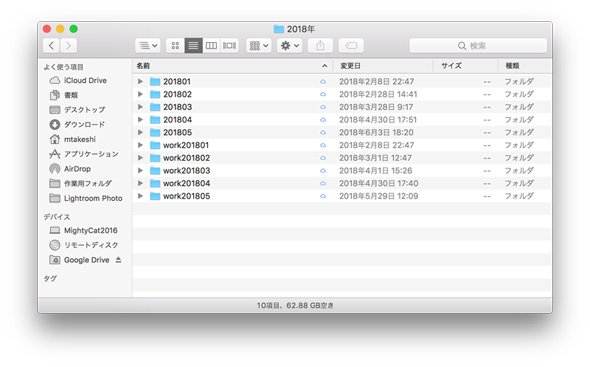The width and height of the screenshot is (590, 367).
Task: Click the デバイス sidebar heading
Action: click(56, 217)
